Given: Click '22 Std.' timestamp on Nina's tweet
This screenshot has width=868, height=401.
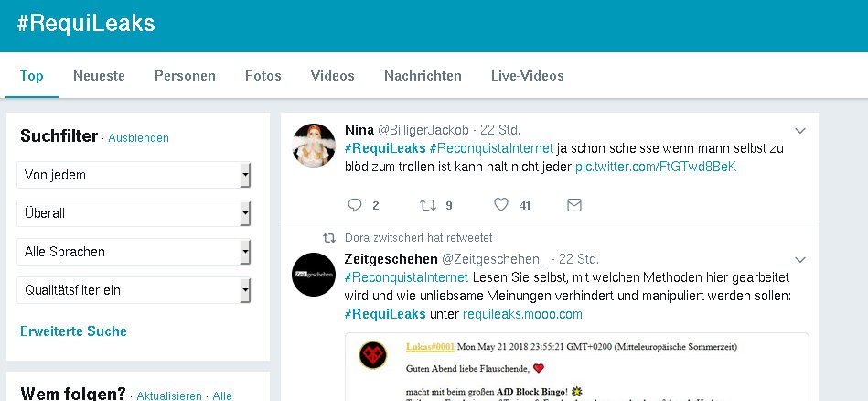Looking at the screenshot, I should click(x=500, y=130).
